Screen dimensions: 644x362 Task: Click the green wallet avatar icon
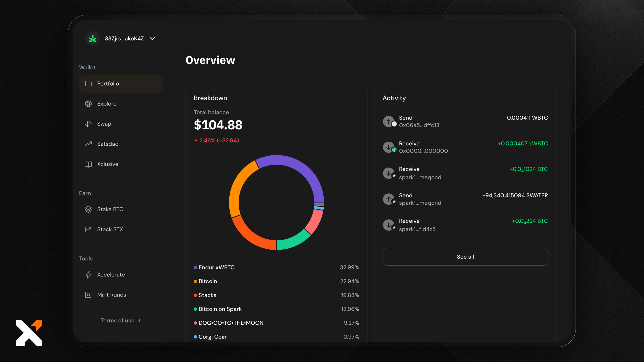click(x=93, y=39)
